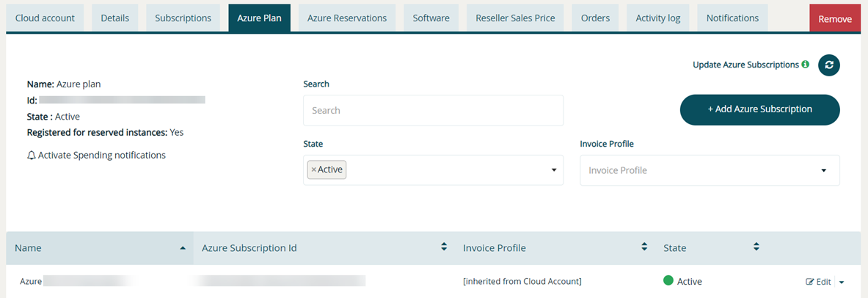
Task: Click the bell icon for spending notifications
Action: (x=31, y=156)
